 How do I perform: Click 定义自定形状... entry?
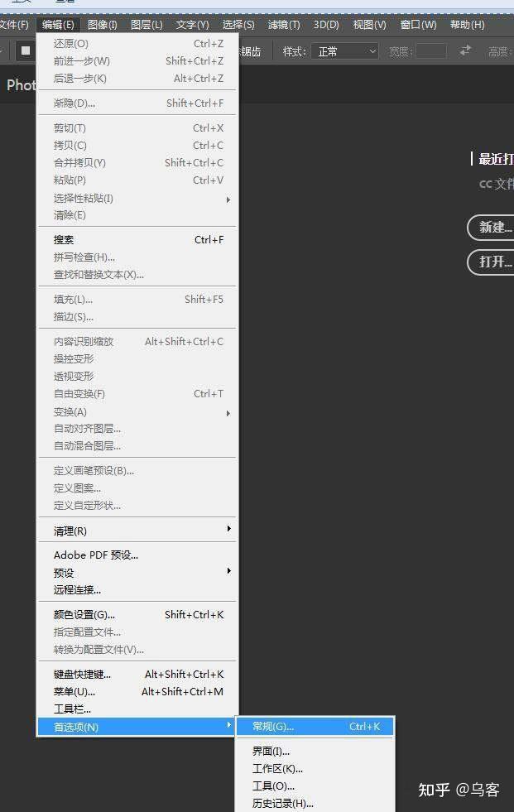(x=137, y=506)
